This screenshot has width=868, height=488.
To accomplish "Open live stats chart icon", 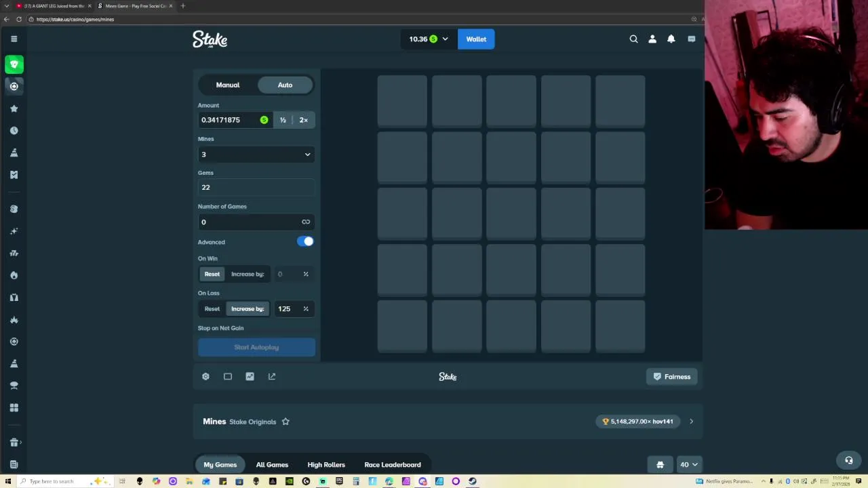I will click(x=250, y=376).
